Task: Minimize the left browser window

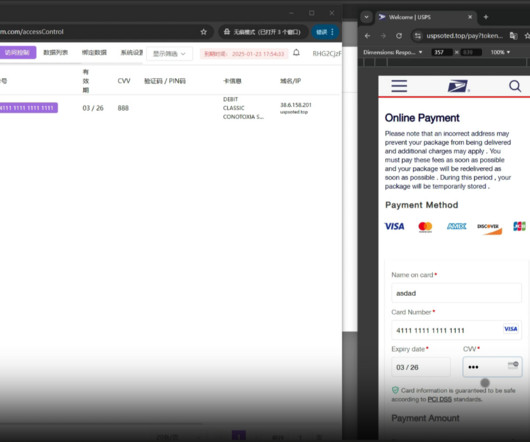Action: pyautogui.click(x=291, y=13)
